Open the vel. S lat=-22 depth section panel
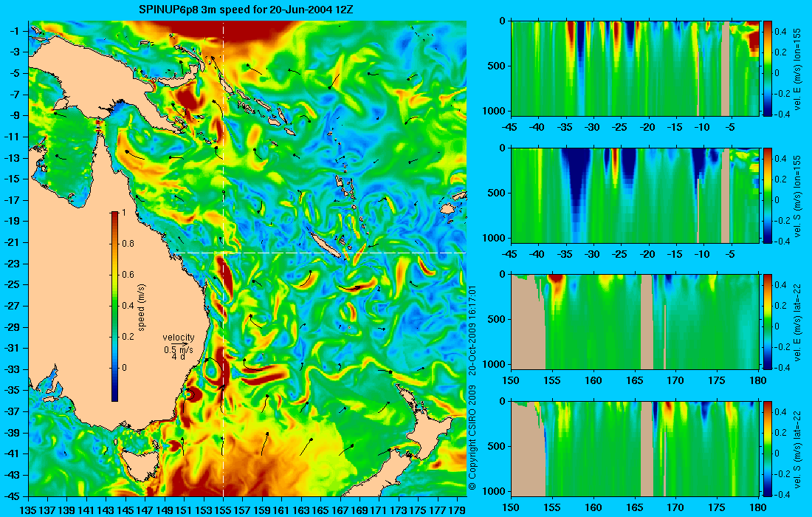 point(635,448)
